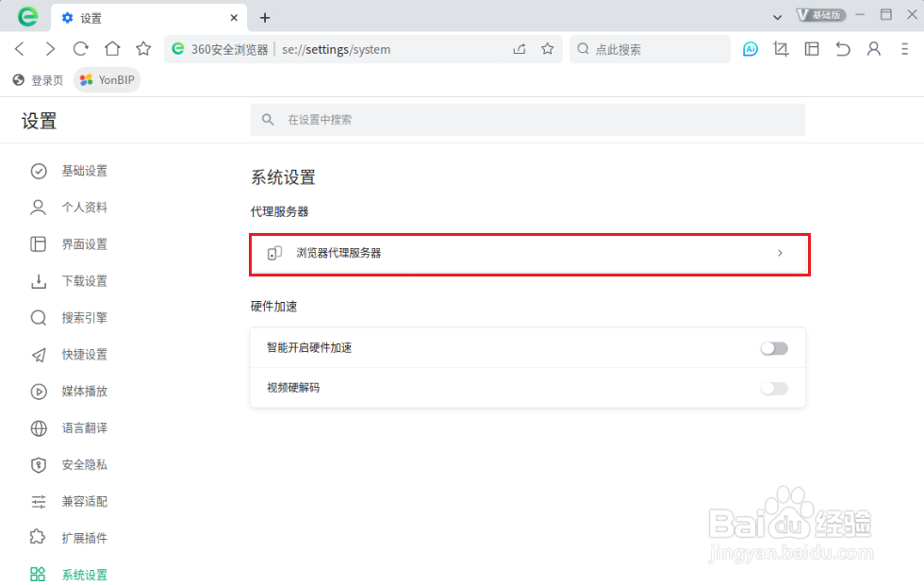Screen dimensions: 924x585
Task: Open 下载设置 settings section
Action: pyautogui.click(x=69, y=281)
